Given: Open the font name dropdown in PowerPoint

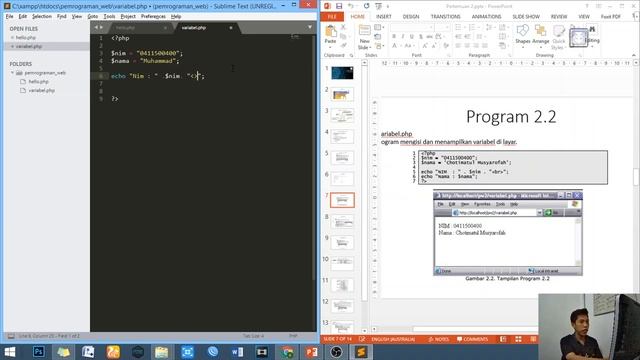Looking at the screenshot, I should 431,27.
